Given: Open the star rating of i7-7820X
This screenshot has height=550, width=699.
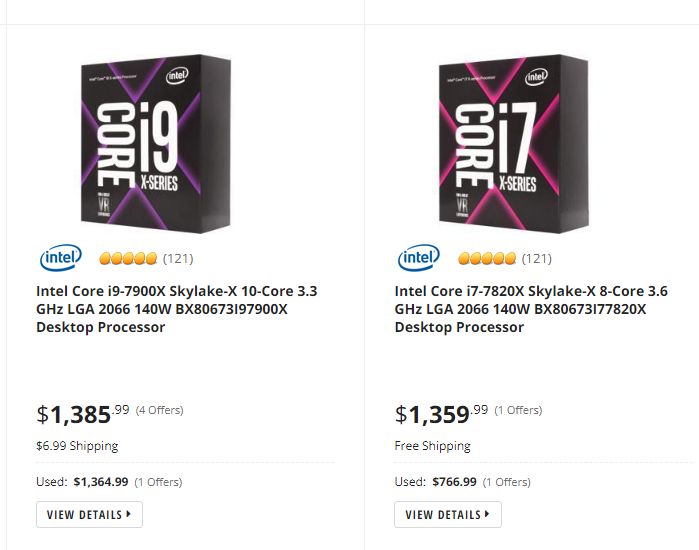Looking at the screenshot, I should (x=487, y=259).
